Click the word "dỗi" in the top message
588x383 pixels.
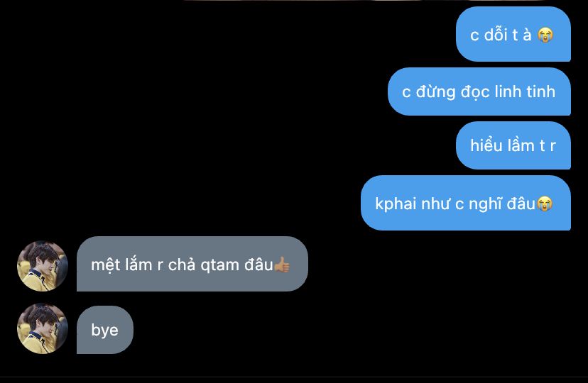[x=496, y=35]
